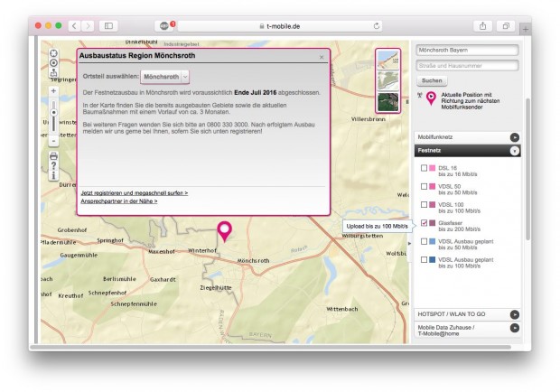Show all tabs in Safari
The image size is (560, 392).
pos(506,25)
